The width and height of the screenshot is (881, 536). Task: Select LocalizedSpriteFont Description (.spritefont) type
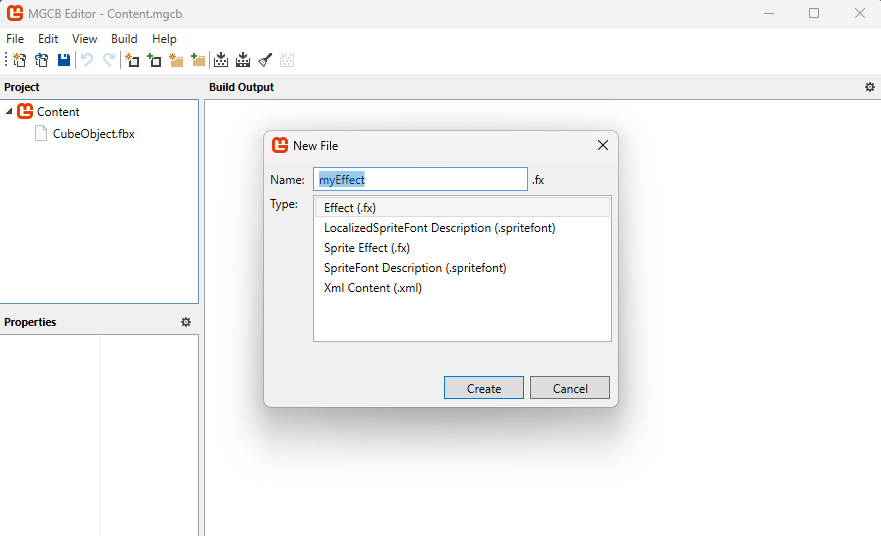(x=462, y=228)
